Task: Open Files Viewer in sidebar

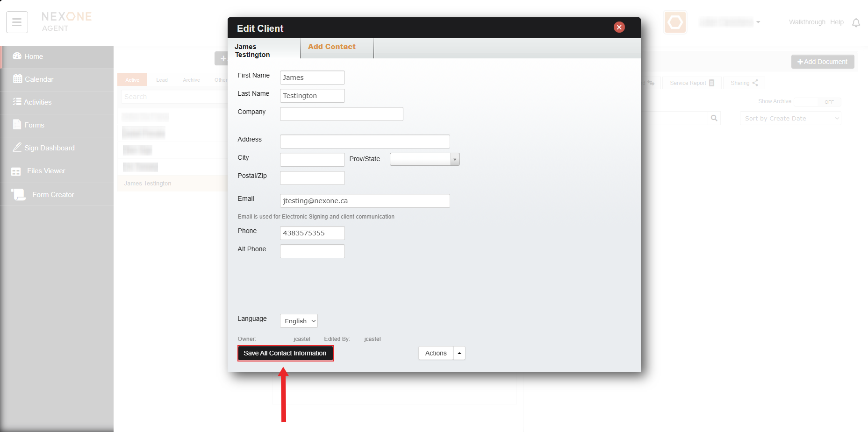Action: tap(46, 171)
